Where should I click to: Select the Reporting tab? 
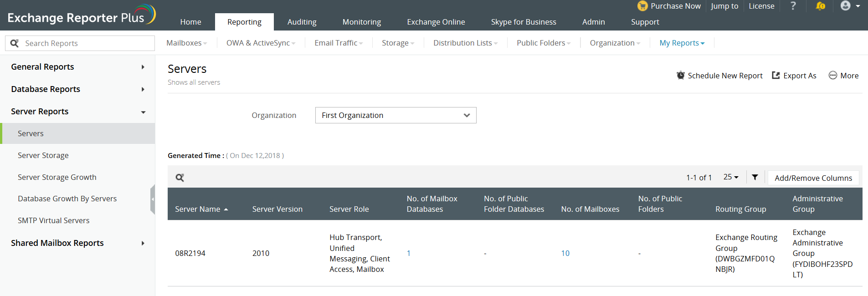pos(244,22)
